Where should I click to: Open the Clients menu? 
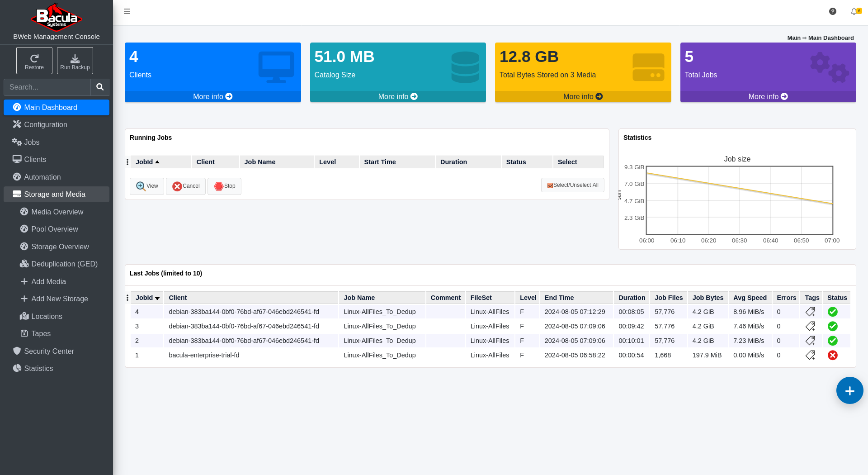[x=57, y=160]
